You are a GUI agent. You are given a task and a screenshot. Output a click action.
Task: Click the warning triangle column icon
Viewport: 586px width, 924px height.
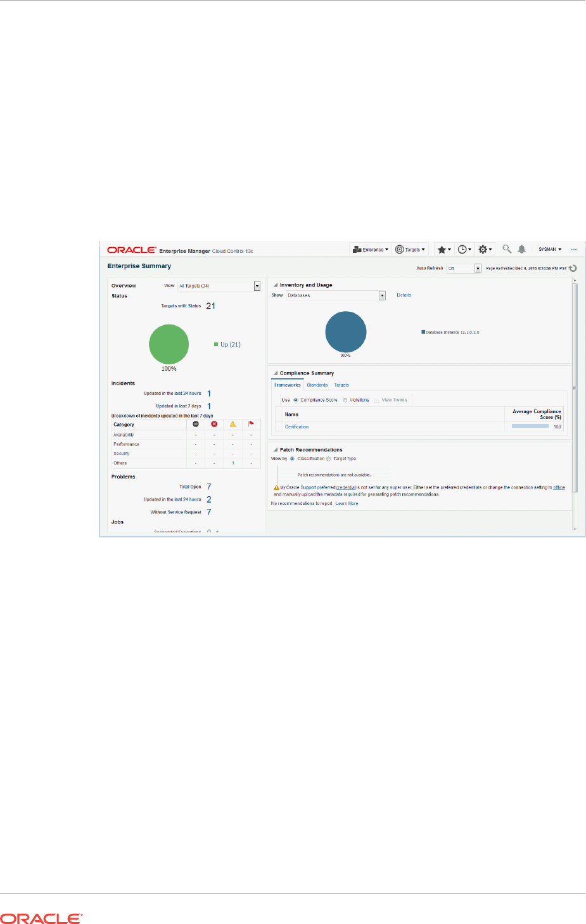(232, 424)
